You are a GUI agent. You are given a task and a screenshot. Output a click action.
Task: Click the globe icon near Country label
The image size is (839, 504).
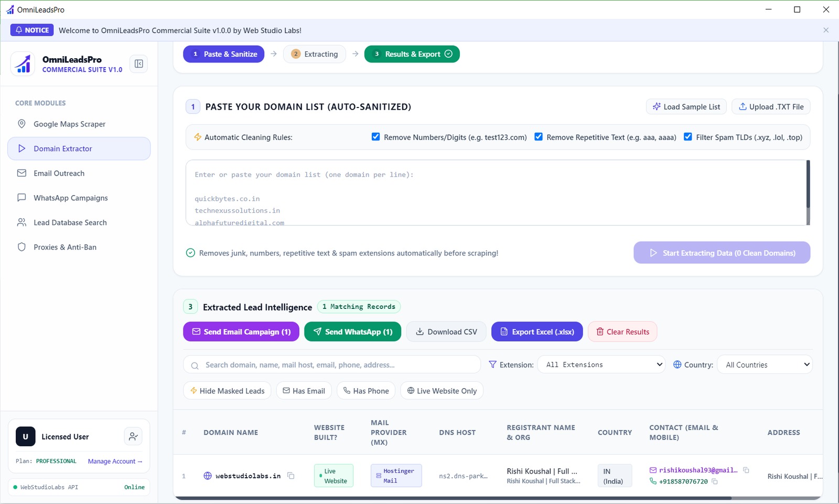[677, 364]
